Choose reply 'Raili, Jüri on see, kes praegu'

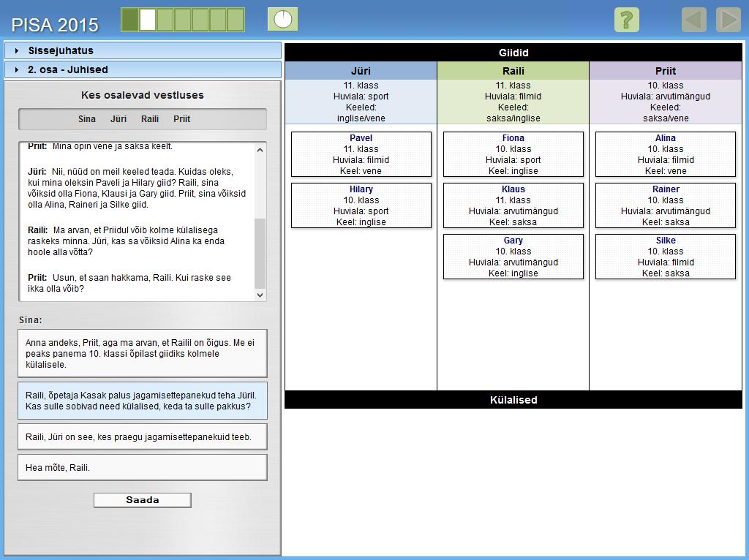click(x=143, y=437)
